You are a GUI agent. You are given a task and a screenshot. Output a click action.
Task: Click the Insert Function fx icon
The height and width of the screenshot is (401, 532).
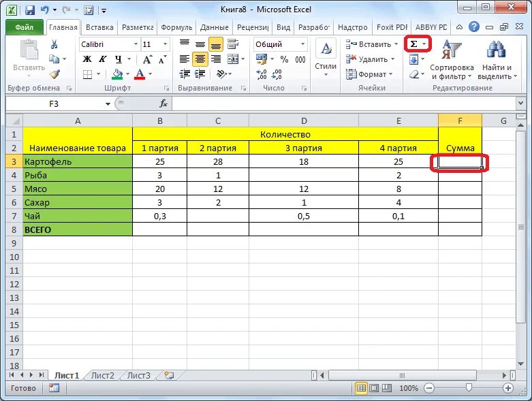click(x=163, y=103)
